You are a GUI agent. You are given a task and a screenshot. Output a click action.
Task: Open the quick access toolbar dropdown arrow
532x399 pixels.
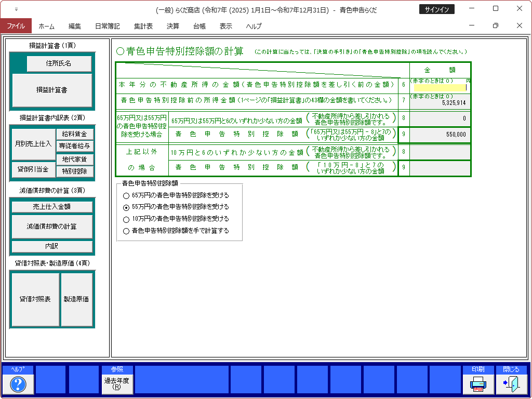[16, 9]
